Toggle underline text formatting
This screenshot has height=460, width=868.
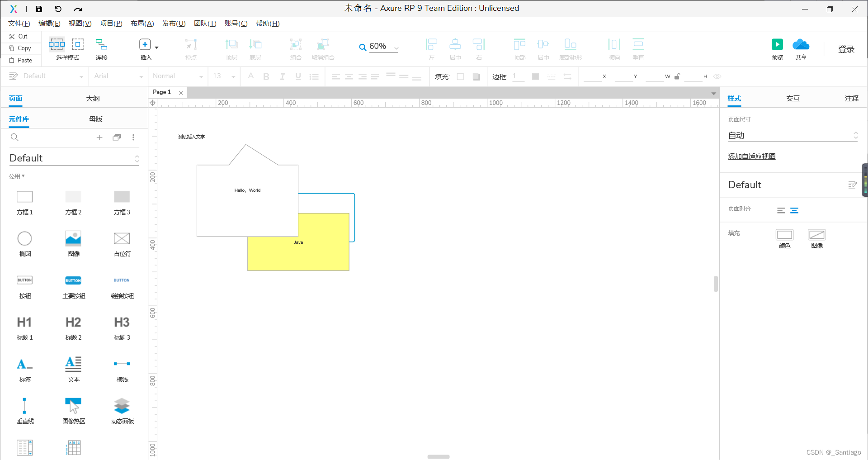point(298,76)
